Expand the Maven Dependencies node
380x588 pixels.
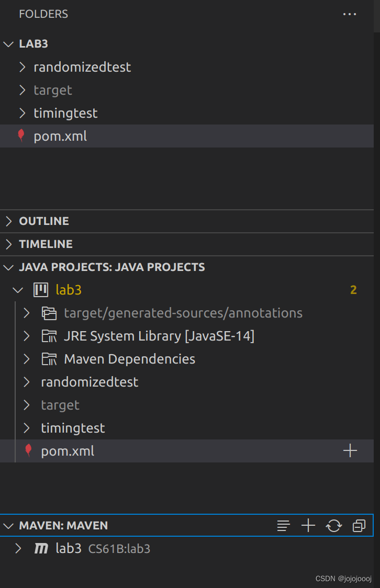point(26,359)
